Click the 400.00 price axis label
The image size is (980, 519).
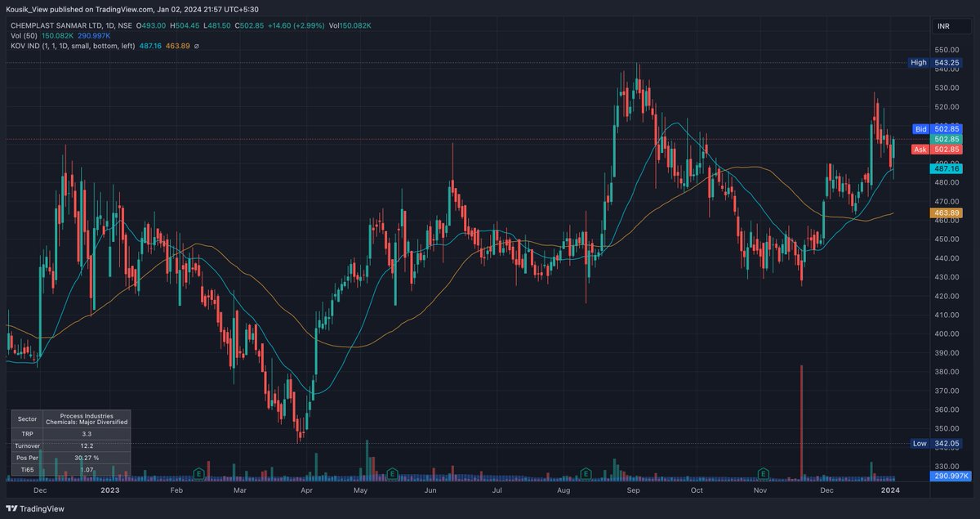947,333
